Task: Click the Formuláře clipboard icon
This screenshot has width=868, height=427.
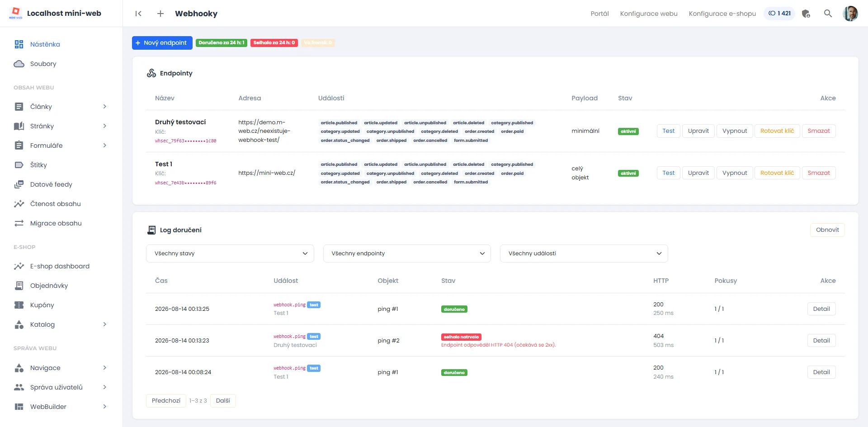Action: 19,145
